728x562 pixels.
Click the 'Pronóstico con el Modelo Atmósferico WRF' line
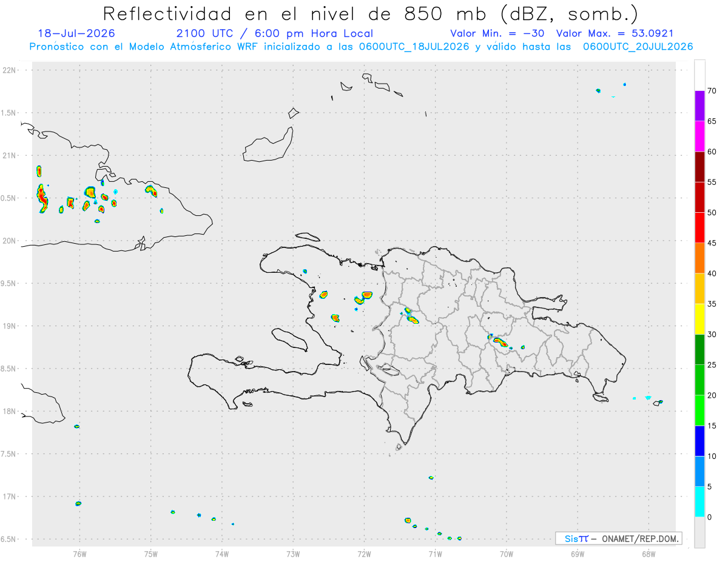tap(362, 47)
